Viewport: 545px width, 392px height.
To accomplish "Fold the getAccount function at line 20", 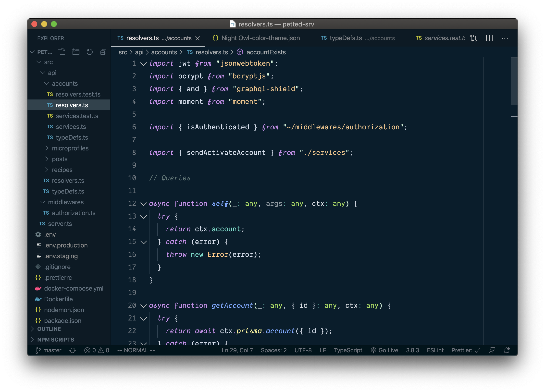I will point(143,306).
